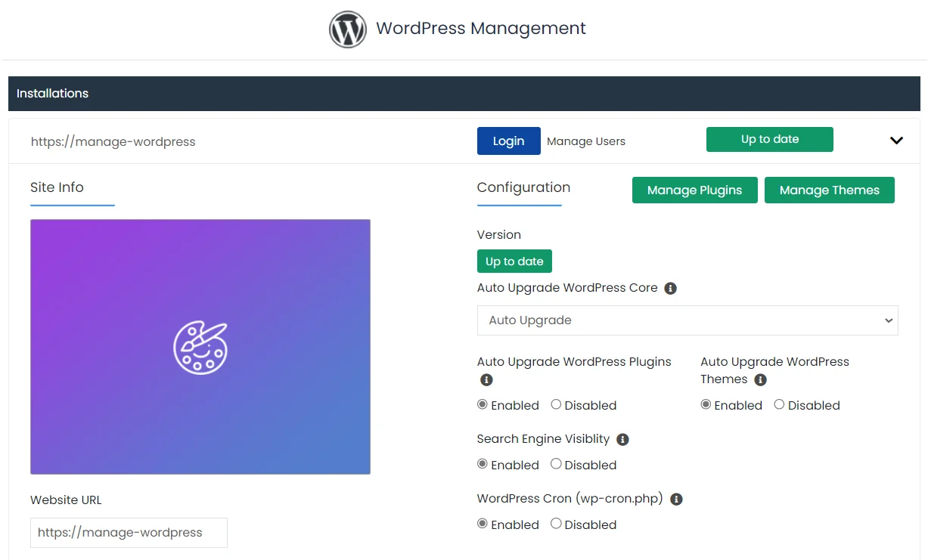Image resolution: width=928 pixels, height=560 pixels.
Task: Click the WordPress logo icon
Action: 347,29
